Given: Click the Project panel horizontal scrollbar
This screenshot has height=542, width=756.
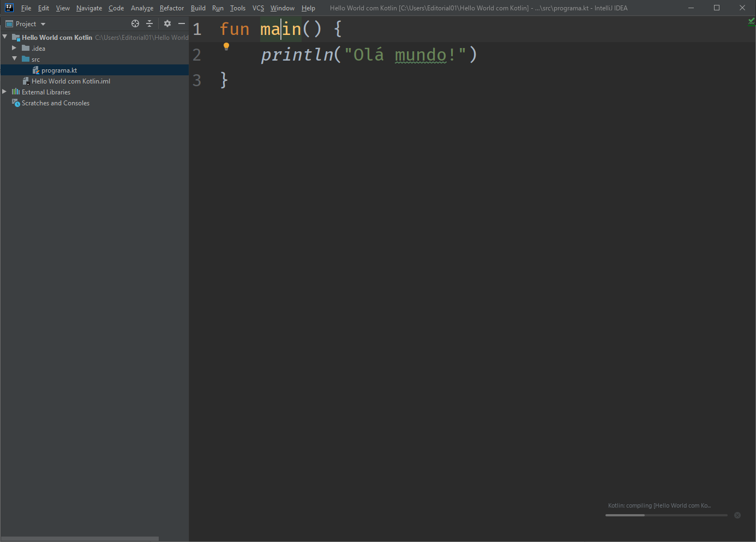Looking at the screenshot, I should 80,539.
